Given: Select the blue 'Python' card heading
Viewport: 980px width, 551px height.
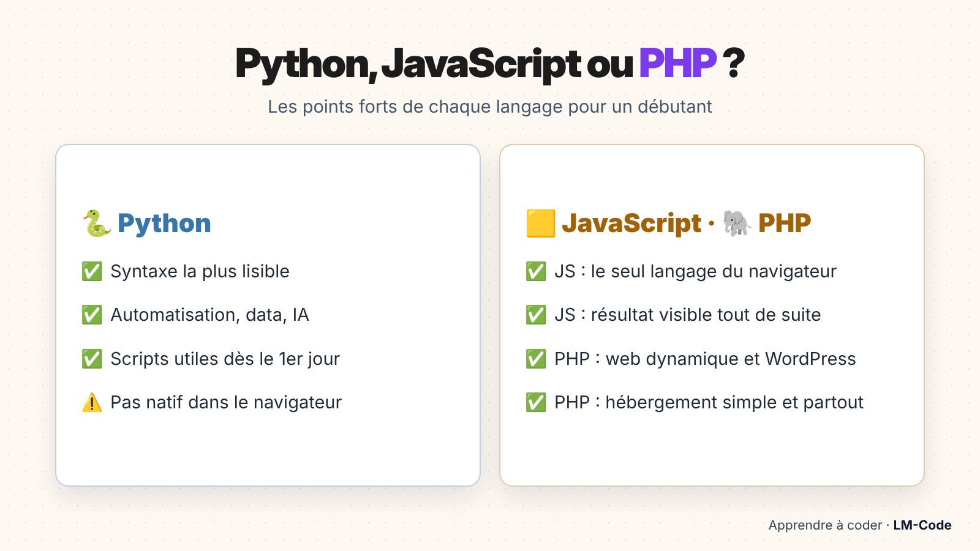Looking at the screenshot, I should point(164,223).
